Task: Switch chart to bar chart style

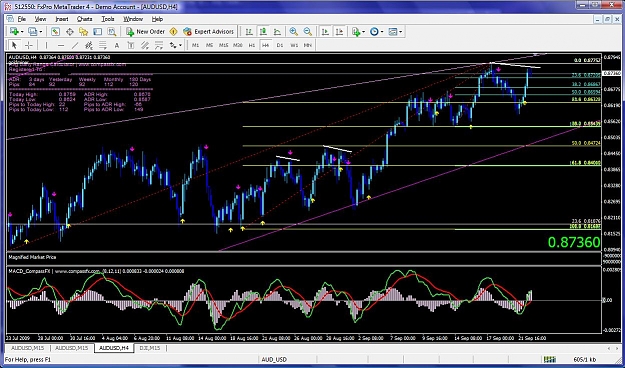Action: (249, 31)
